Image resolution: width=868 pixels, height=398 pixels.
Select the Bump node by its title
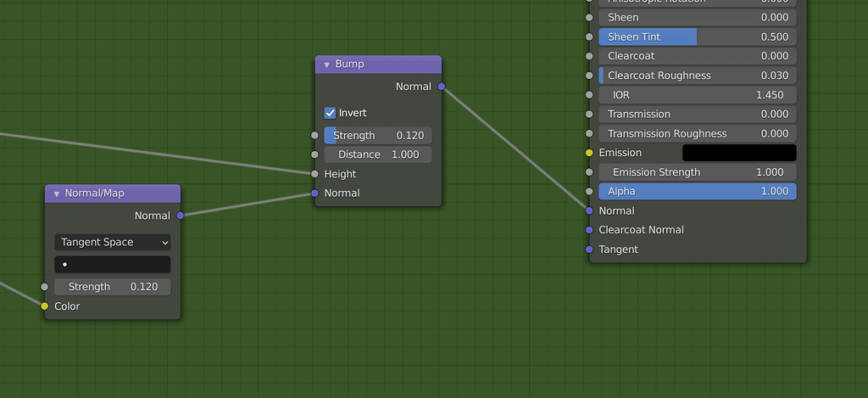(349, 64)
